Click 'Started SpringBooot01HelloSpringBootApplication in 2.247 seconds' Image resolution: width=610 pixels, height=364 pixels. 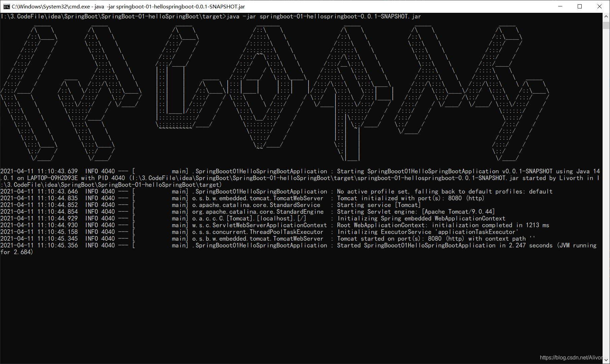point(445,245)
